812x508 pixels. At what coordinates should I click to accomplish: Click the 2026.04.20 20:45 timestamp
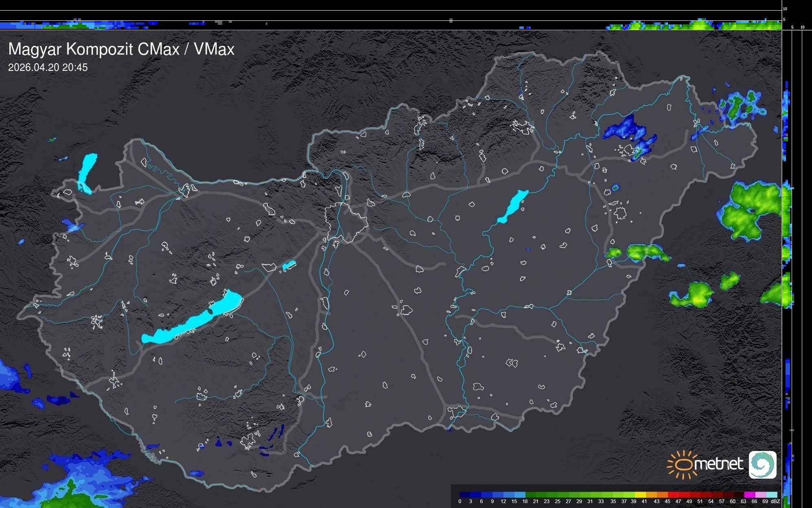[x=48, y=67]
